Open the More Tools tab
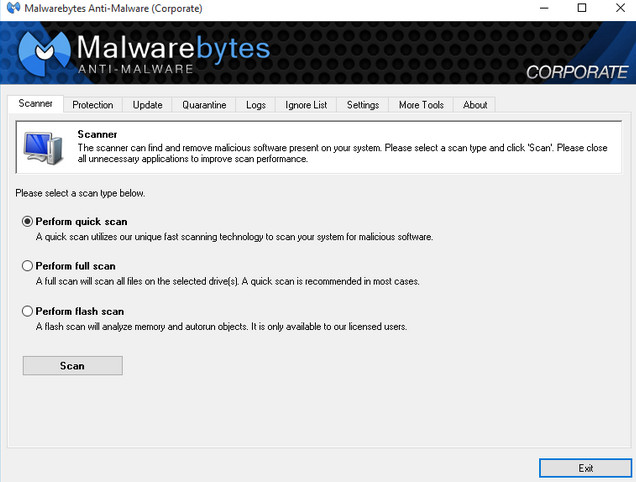Image resolution: width=636 pixels, height=482 pixels. pos(421,105)
